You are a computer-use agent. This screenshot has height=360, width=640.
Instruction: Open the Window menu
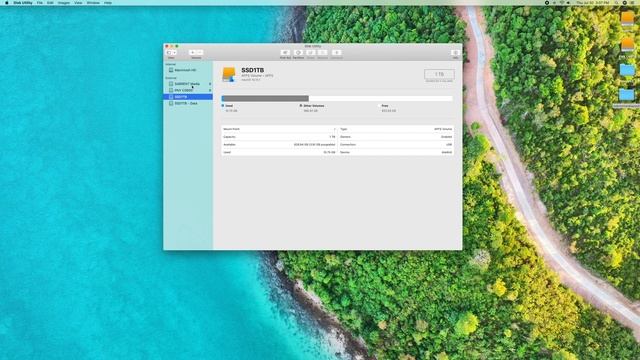coord(93,3)
